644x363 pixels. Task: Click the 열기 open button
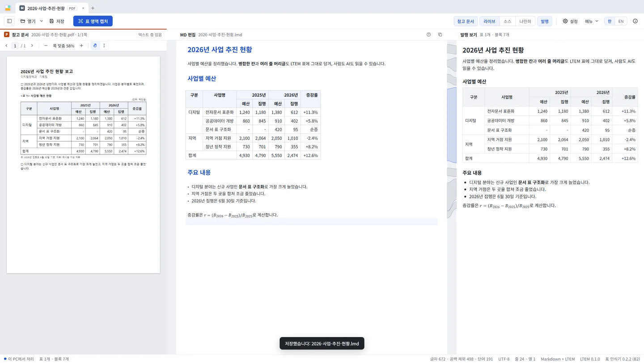(x=28, y=21)
